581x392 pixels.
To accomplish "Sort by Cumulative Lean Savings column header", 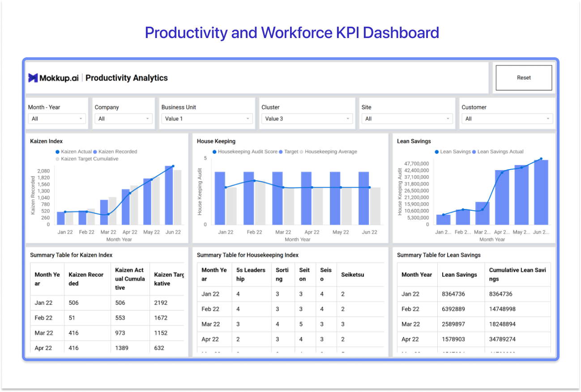I will (x=517, y=274).
